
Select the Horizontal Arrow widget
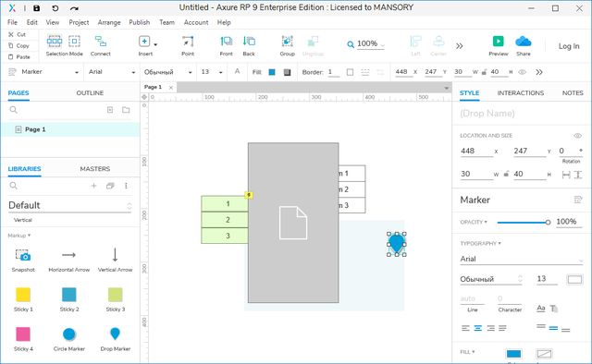(69, 261)
